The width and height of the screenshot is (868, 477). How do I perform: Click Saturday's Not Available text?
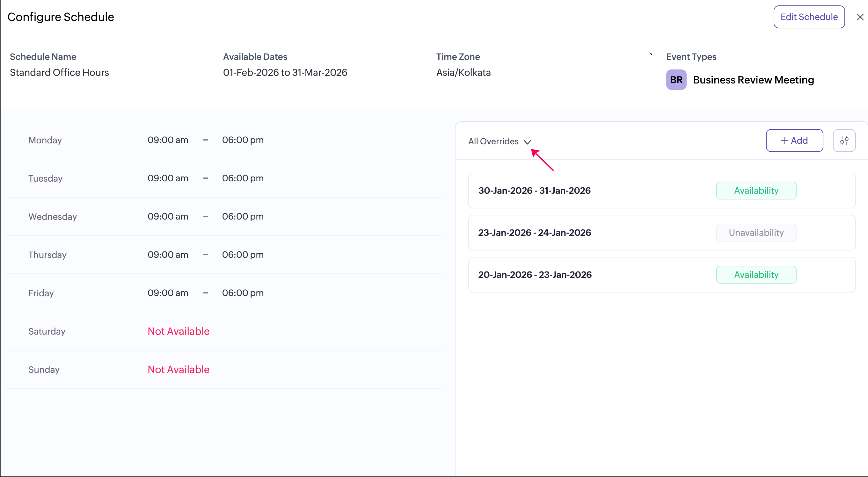click(x=178, y=331)
